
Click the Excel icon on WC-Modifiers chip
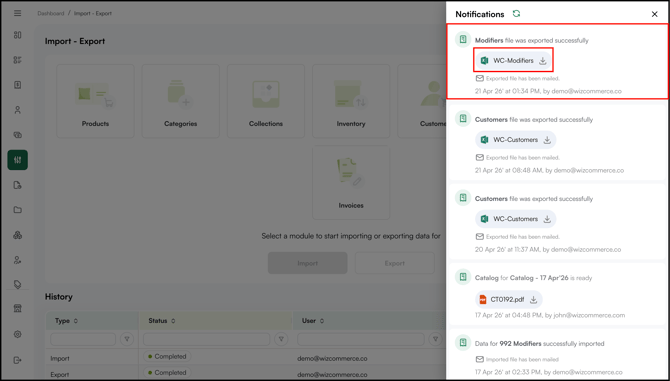tap(484, 61)
